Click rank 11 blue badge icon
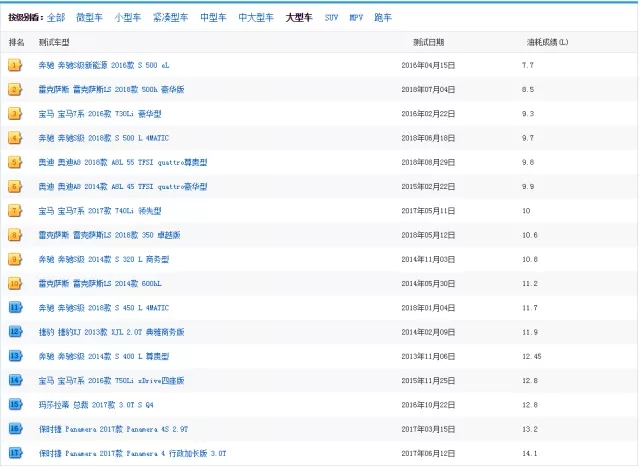The width and height of the screenshot is (640, 468). click(x=15, y=308)
